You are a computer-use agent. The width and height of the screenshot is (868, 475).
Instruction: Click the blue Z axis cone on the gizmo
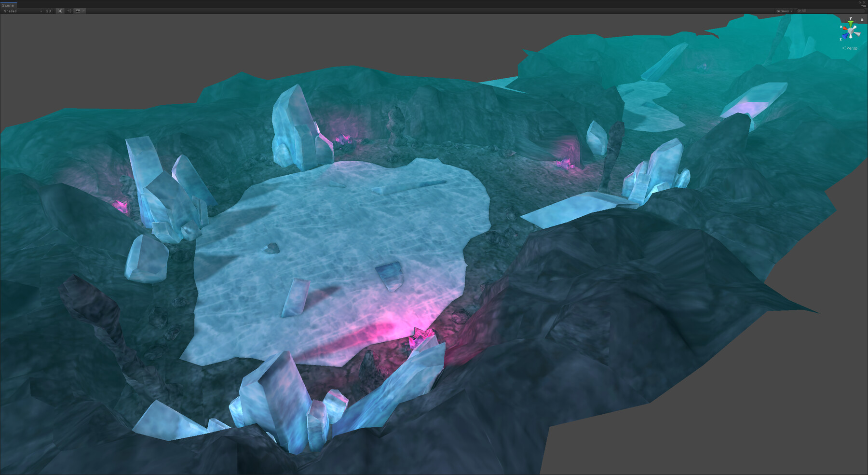(x=845, y=36)
